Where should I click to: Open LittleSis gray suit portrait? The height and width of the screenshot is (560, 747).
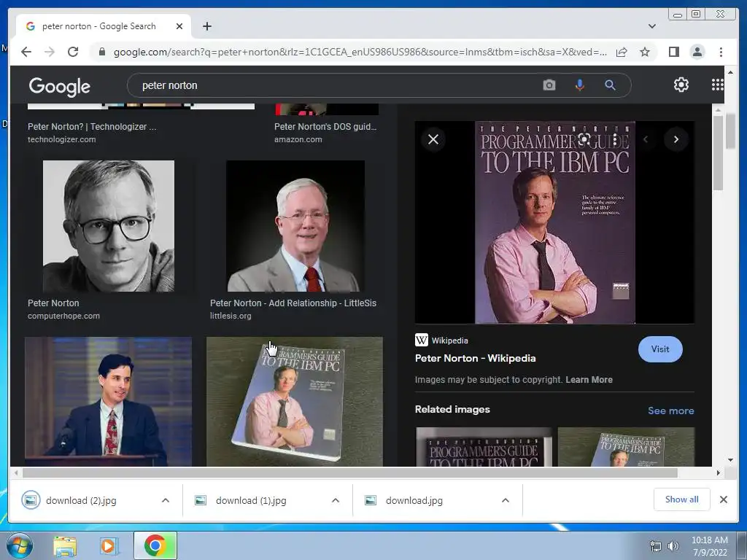click(295, 226)
